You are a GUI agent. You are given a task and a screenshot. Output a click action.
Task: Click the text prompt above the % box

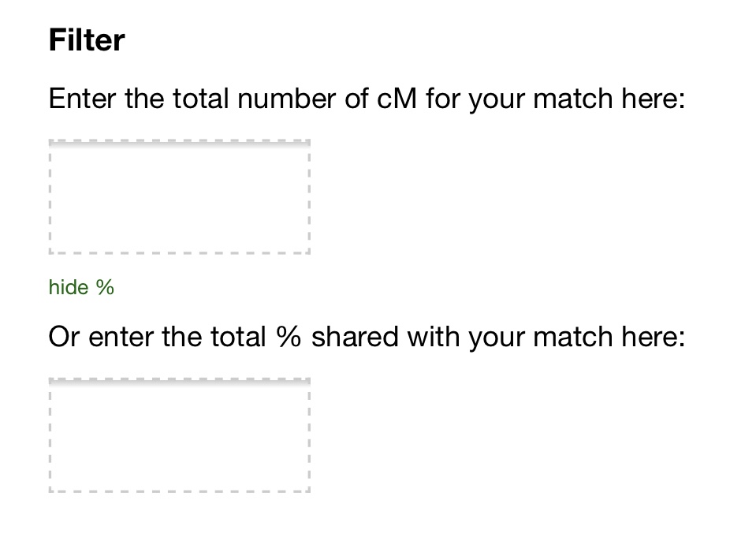click(x=367, y=338)
